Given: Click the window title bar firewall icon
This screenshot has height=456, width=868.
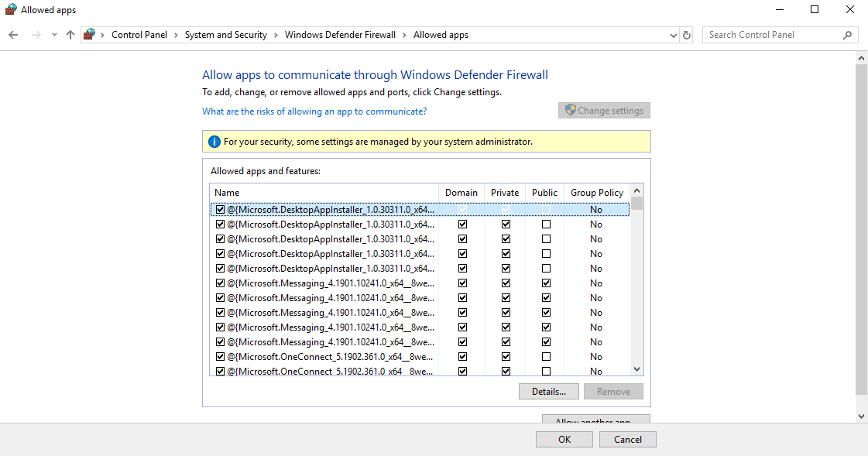Looking at the screenshot, I should click(x=11, y=9).
